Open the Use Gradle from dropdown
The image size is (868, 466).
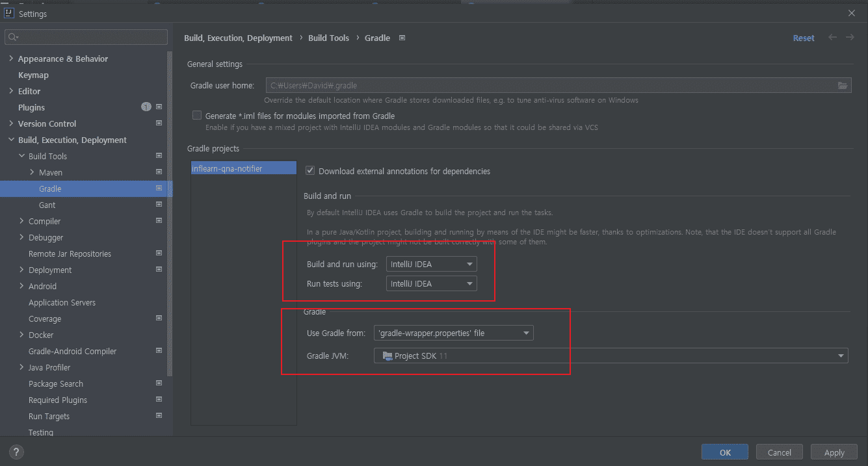coord(454,333)
